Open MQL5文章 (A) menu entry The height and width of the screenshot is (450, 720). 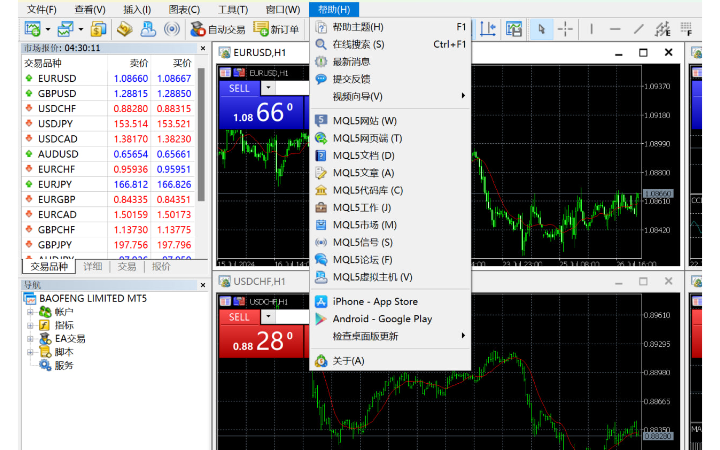coord(390,173)
